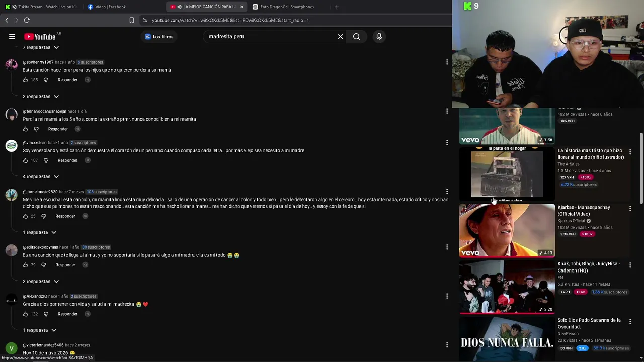Reply to @fernandocahuanabejar's comment
This screenshot has width=644, height=362.
[x=58, y=129]
